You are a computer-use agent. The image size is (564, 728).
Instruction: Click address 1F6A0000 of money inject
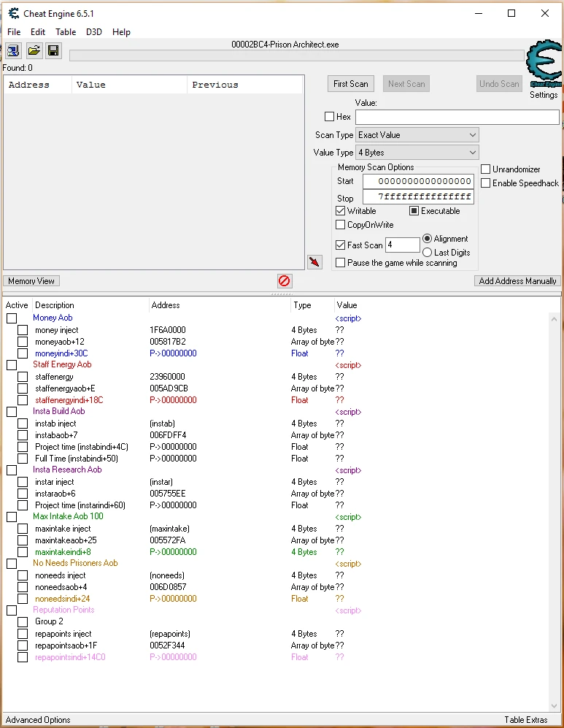[167, 329]
